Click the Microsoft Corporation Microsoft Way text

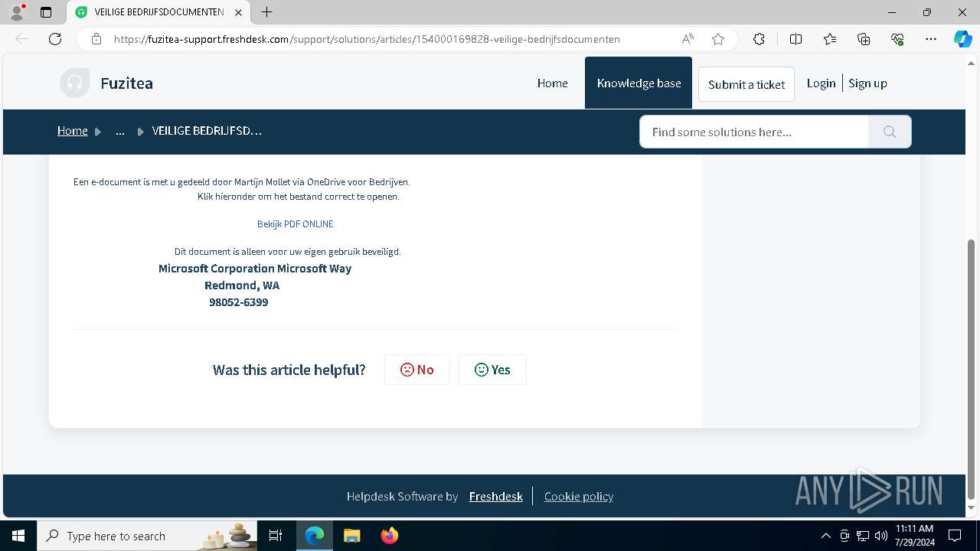pos(255,269)
